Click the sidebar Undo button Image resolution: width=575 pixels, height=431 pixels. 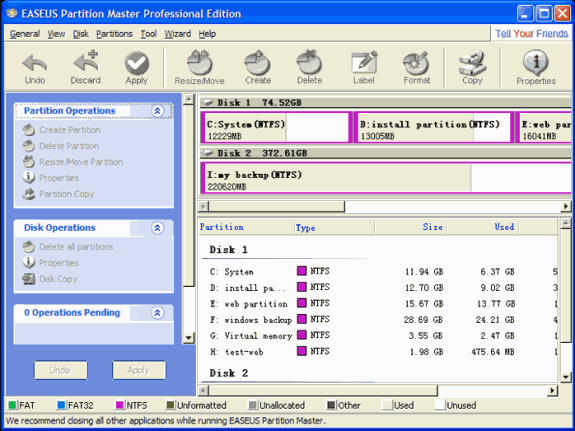click(x=61, y=370)
